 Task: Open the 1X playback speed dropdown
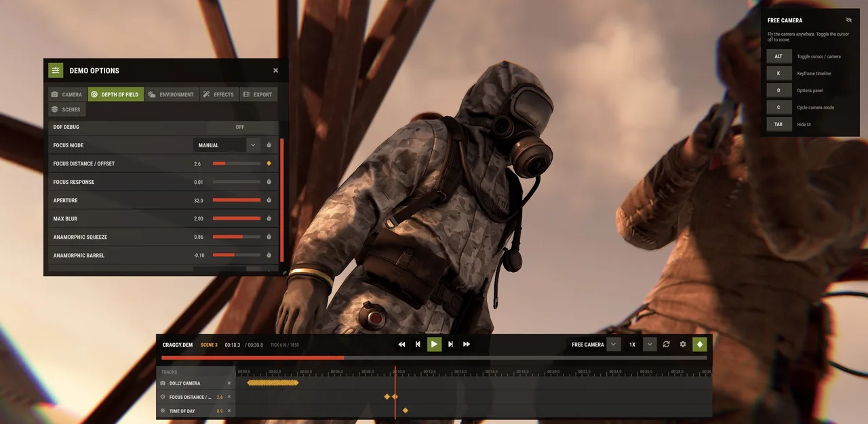pyautogui.click(x=640, y=345)
